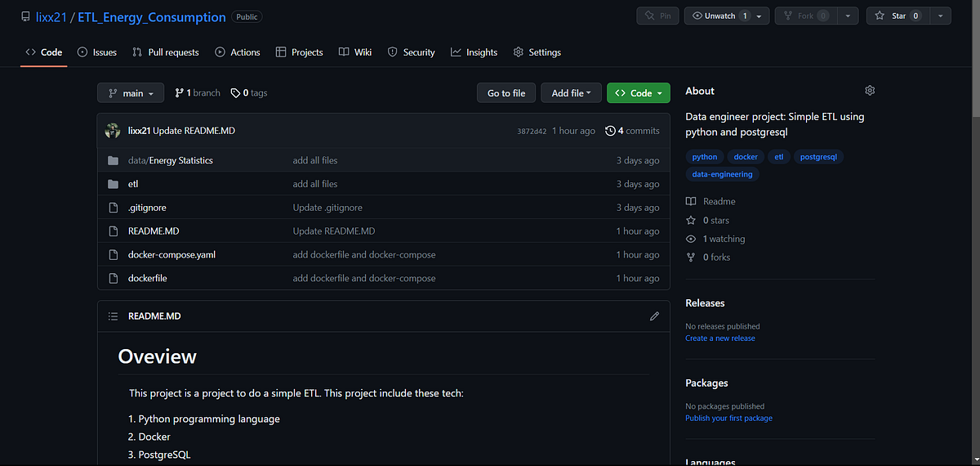Open the Pull requests tab
The width and height of the screenshot is (980, 466).
coord(166,52)
